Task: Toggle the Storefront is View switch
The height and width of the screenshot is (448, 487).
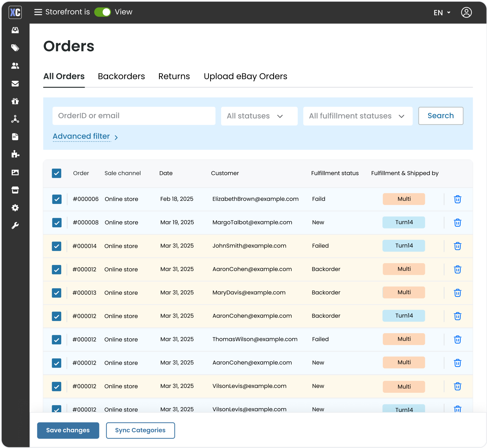Action: 103,12
